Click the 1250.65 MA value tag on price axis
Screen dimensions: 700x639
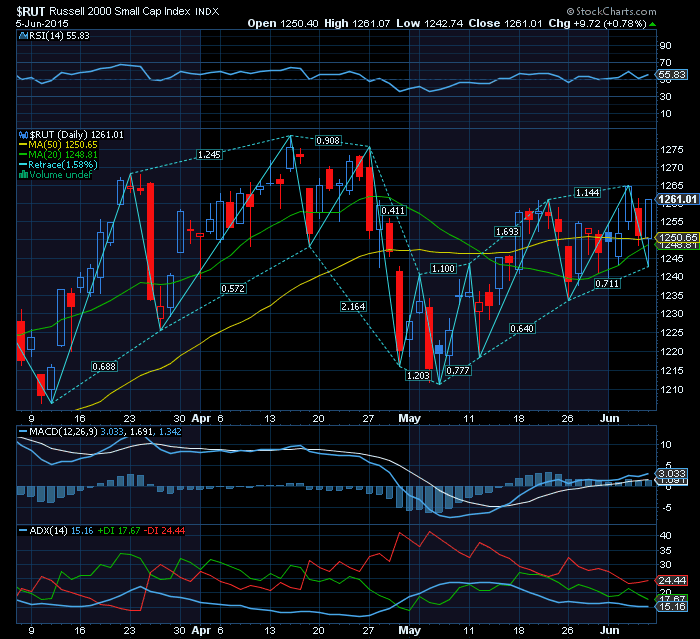point(677,237)
